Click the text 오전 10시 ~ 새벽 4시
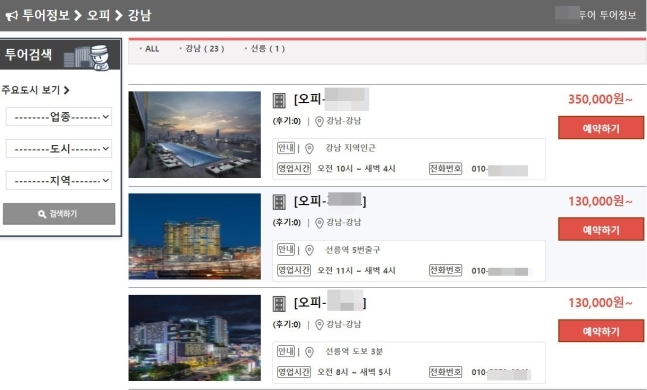This screenshot has width=647, height=390. click(356, 169)
